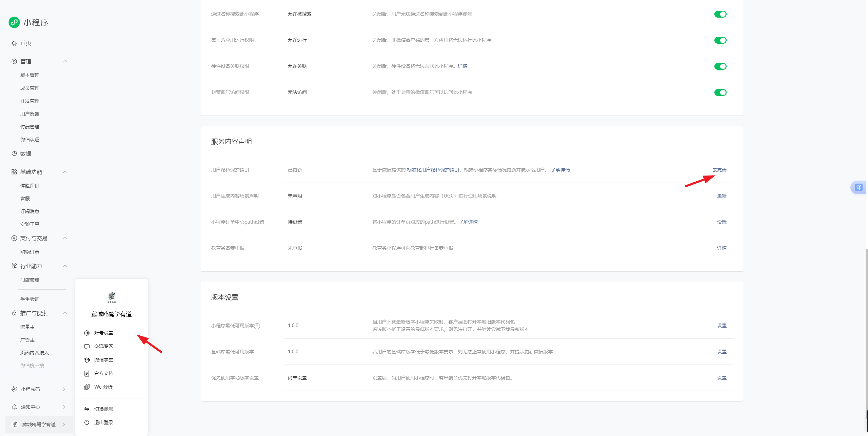Click the account avatar in the popup menu

point(112,297)
